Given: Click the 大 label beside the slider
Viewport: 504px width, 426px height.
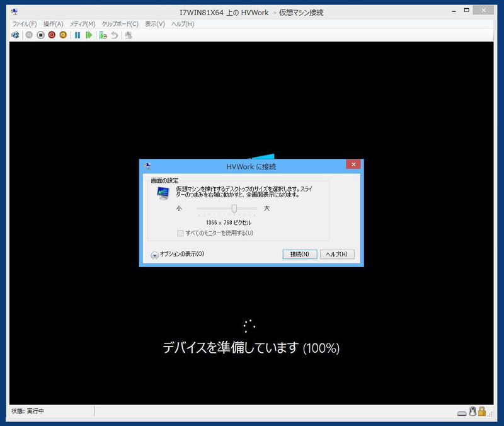Looking at the screenshot, I should tap(266, 209).
